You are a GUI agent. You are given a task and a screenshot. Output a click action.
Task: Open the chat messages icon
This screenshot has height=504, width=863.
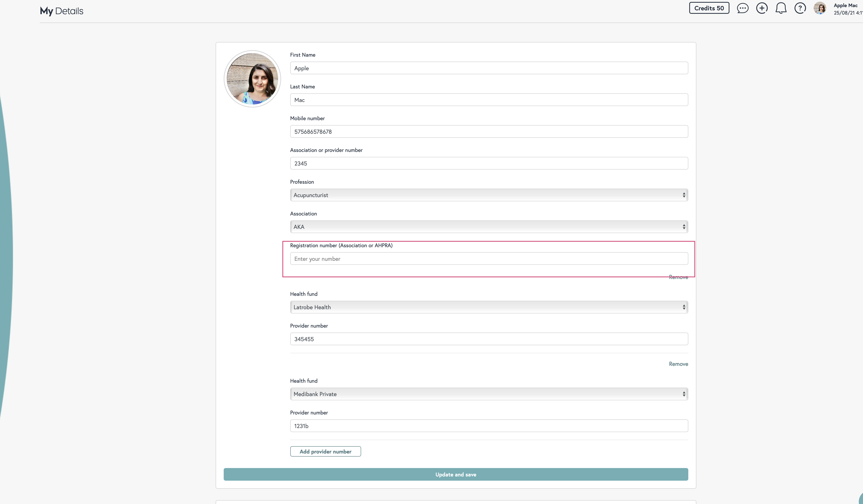click(742, 8)
